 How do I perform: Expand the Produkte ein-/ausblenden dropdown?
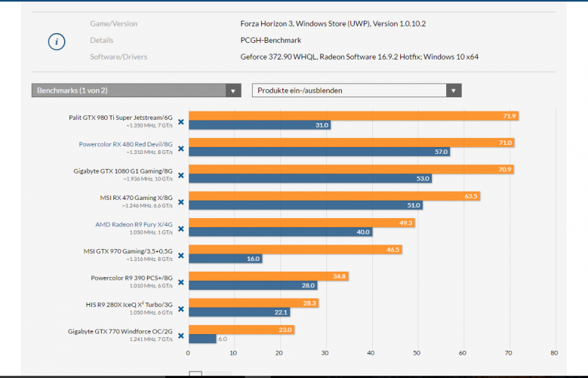coord(356,91)
